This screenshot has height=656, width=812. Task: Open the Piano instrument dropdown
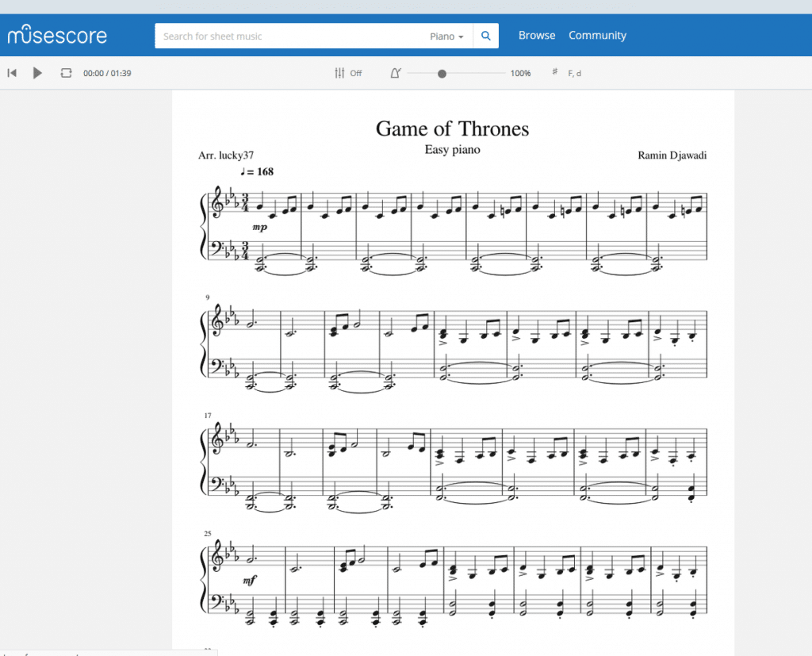446,36
